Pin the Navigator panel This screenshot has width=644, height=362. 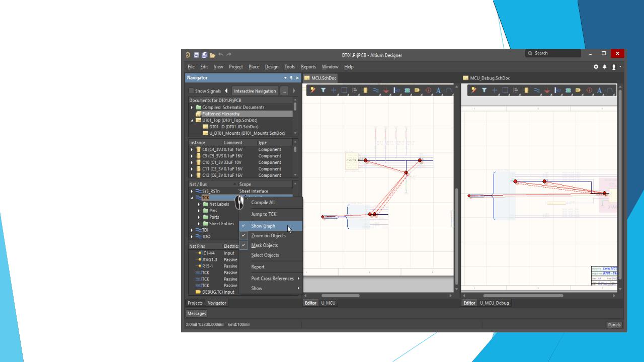point(291,78)
